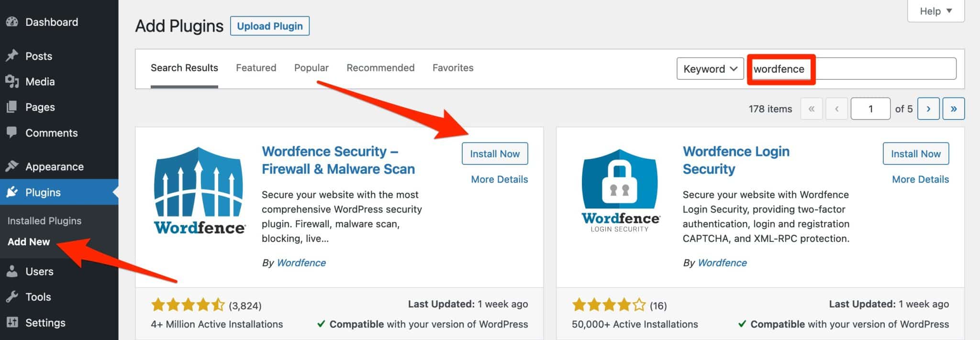
Task: Open Tools using the wrench icon
Action: [x=11, y=296]
